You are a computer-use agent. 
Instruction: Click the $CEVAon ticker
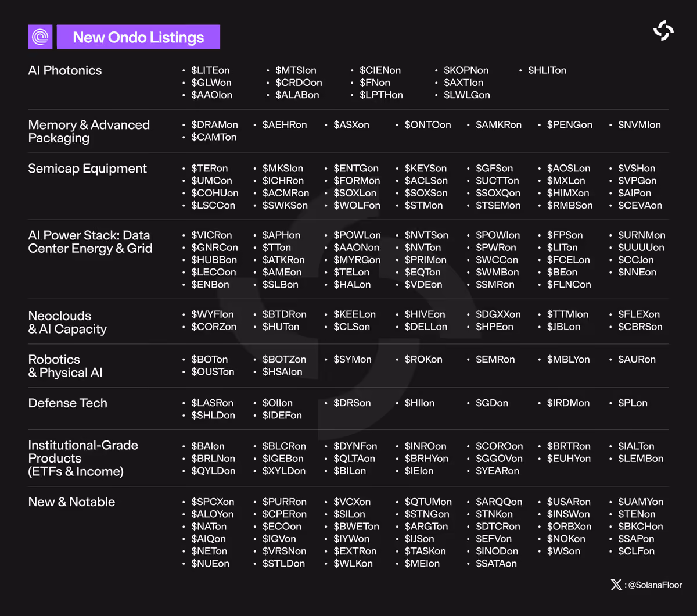point(640,205)
